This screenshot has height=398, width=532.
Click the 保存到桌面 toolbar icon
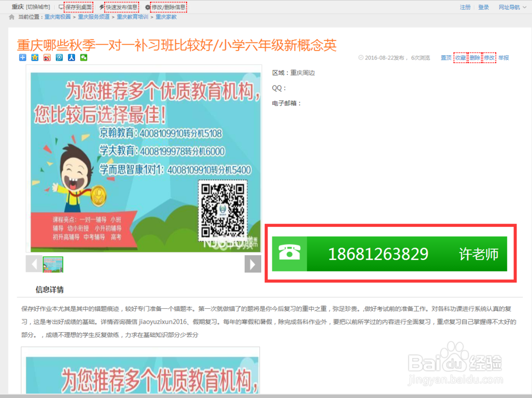(79, 6)
